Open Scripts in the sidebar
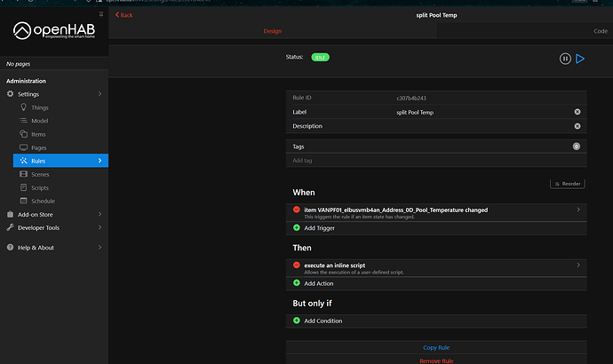This screenshot has height=364, width=613. (60, 187)
